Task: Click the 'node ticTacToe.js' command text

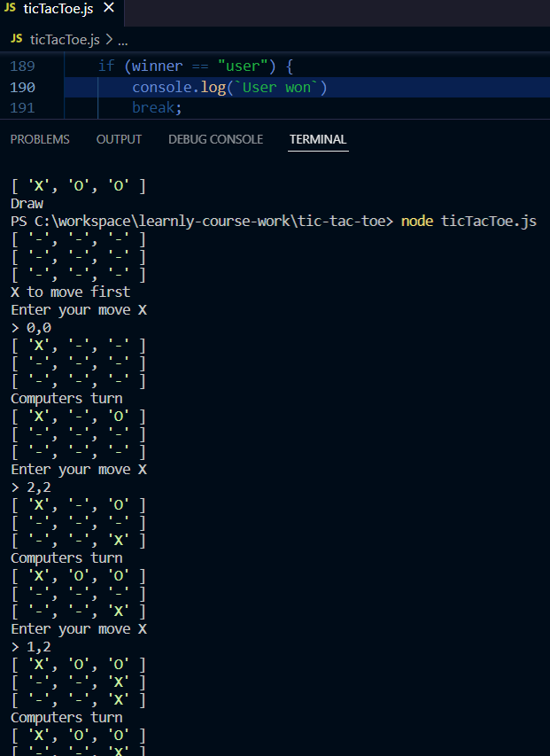Action: click(x=469, y=221)
